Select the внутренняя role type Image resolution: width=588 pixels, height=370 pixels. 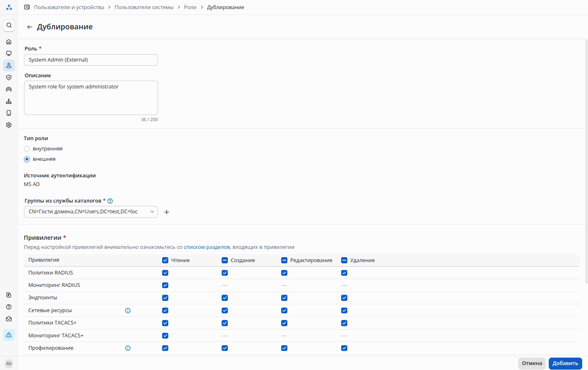[27, 149]
